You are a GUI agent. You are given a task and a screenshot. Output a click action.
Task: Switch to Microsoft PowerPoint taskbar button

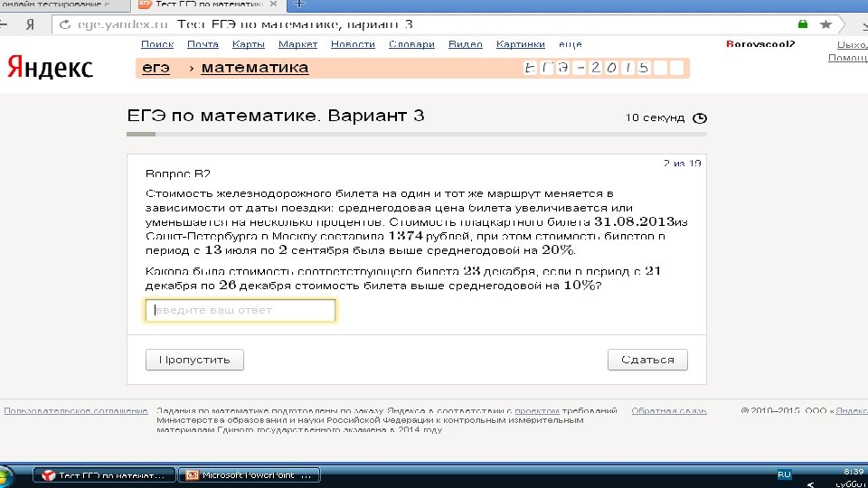[250, 475]
